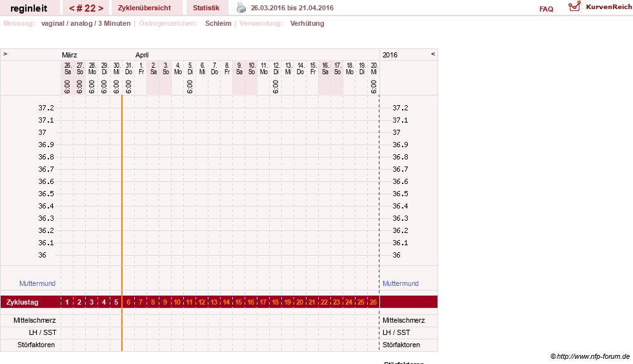Screen dimensions: 633x364
Task: Click the vaginal / analog / 3 Minuten text
Action: [x=86, y=23]
